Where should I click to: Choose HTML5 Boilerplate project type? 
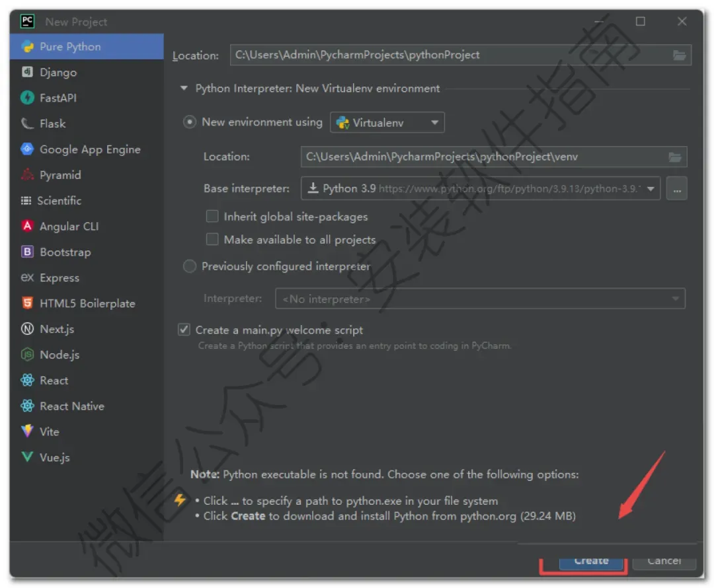coord(87,303)
